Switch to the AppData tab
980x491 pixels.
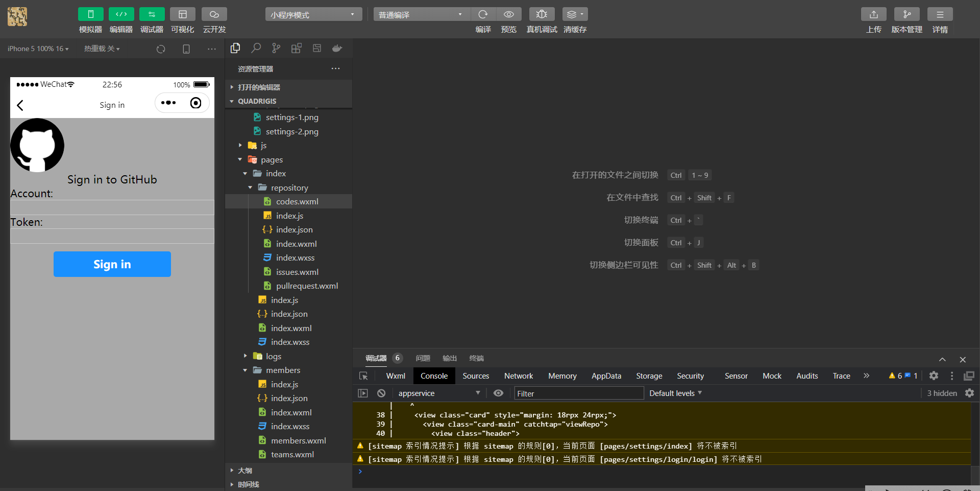click(606, 376)
